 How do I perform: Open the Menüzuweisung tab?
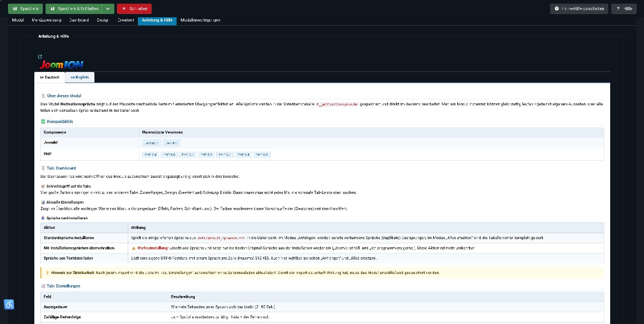click(x=46, y=20)
